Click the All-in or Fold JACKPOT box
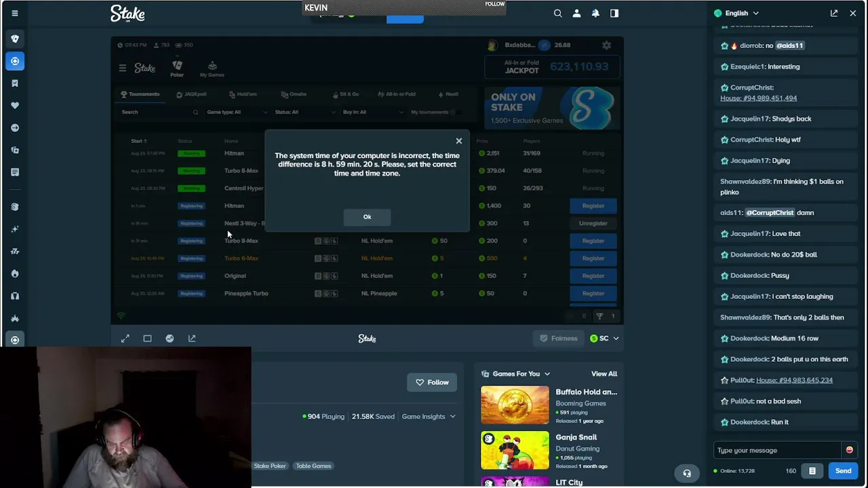The height and width of the screenshot is (488, 868). point(551,66)
